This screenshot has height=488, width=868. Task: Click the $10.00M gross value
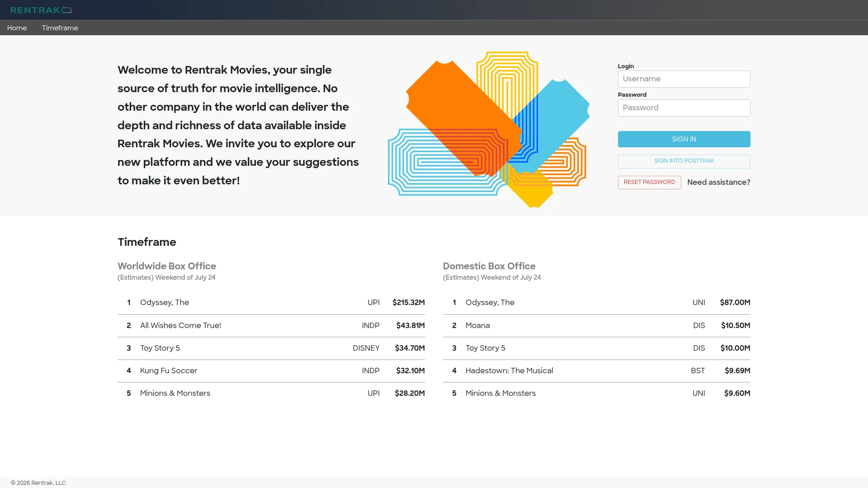pyautogui.click(x=736, y=348)
